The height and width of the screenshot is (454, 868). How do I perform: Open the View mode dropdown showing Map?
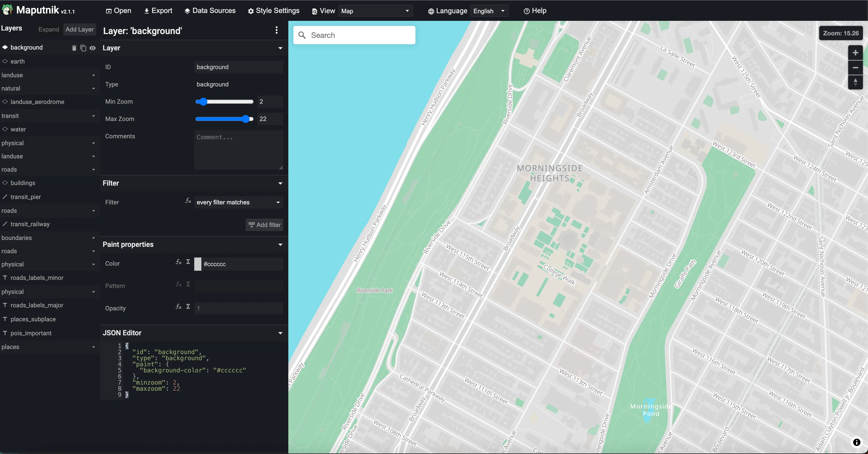375,11
